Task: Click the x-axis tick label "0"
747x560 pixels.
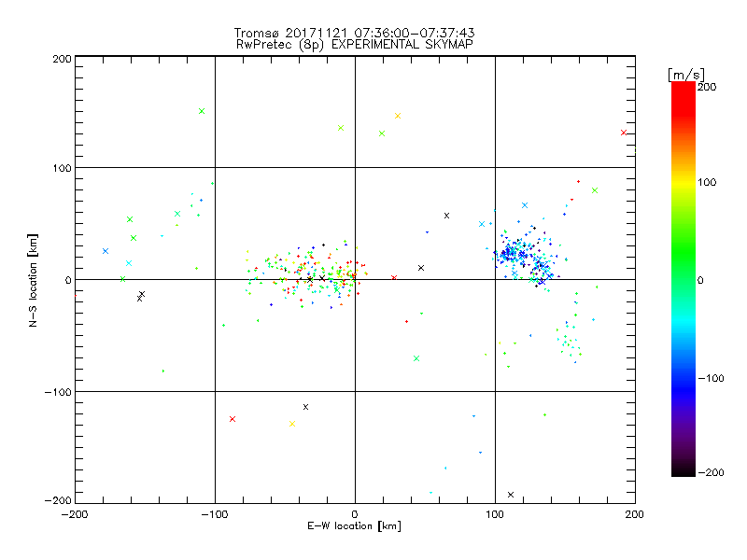Action: point(355,514)
